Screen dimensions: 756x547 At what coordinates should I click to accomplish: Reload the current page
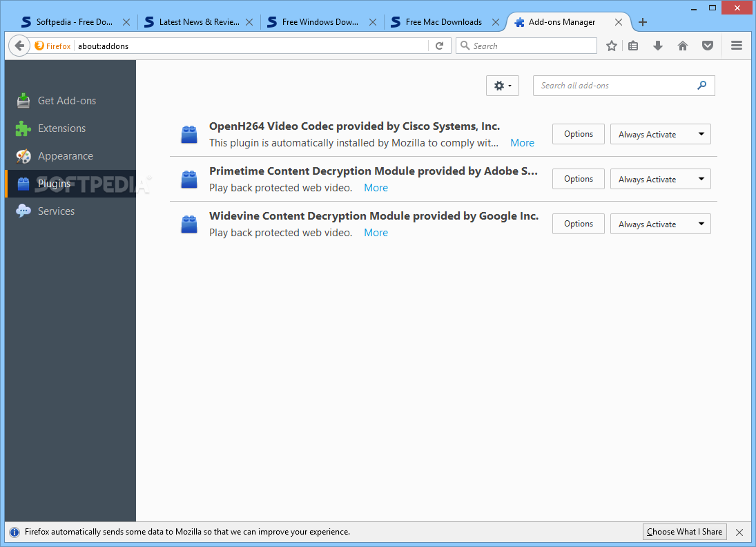pos(439,46)
